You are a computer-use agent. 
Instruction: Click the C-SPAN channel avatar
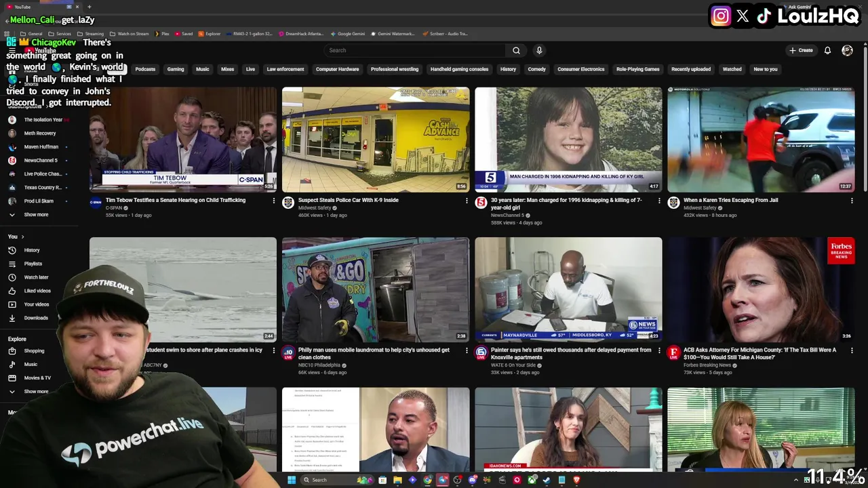coord(96,202)
